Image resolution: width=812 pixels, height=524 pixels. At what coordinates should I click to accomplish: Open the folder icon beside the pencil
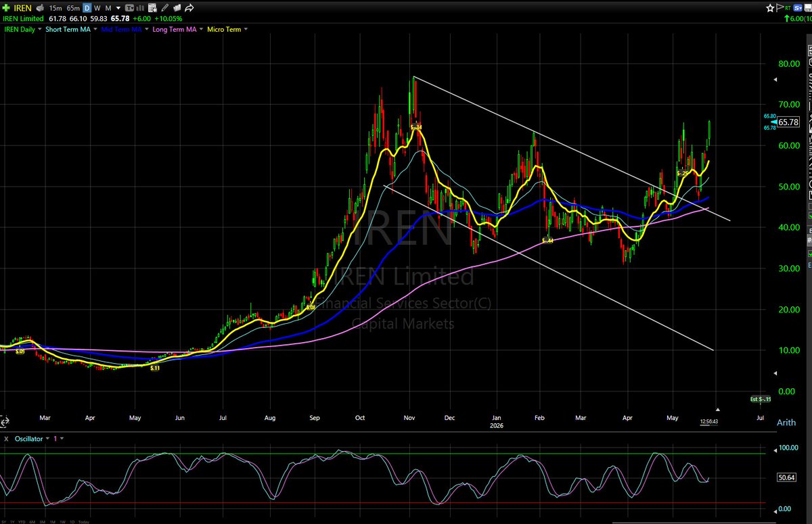point(177,8)
